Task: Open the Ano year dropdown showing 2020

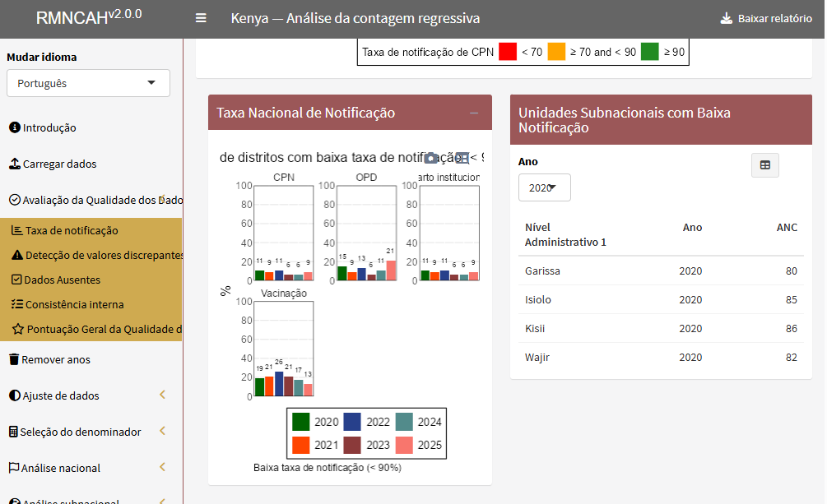Action: tap(544, 187)
